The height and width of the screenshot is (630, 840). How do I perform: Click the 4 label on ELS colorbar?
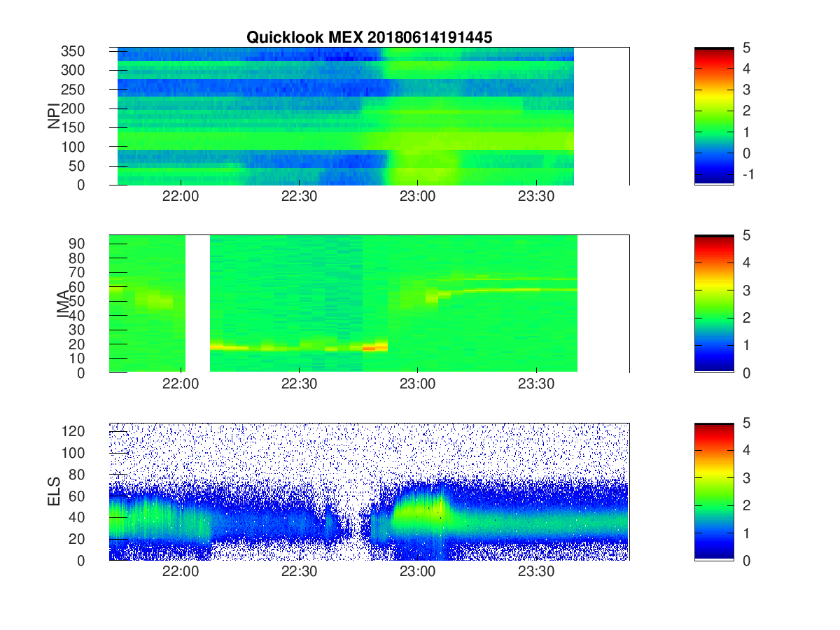(x=746, y=450)
